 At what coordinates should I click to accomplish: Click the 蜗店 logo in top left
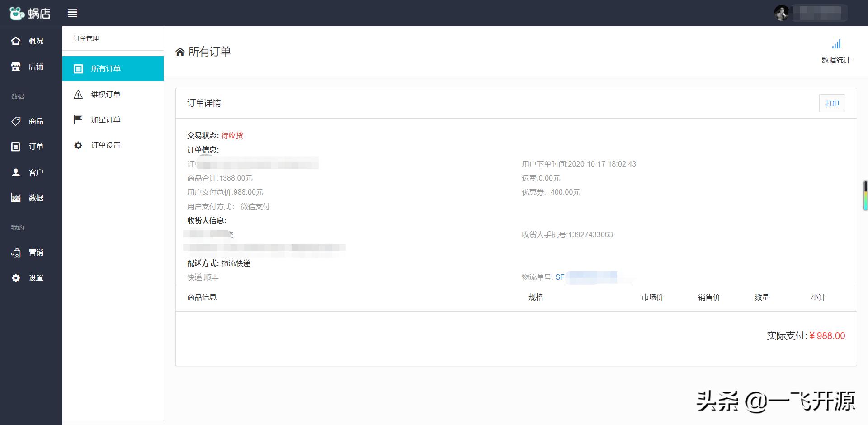pyautogui.click(x=30, y=13)
